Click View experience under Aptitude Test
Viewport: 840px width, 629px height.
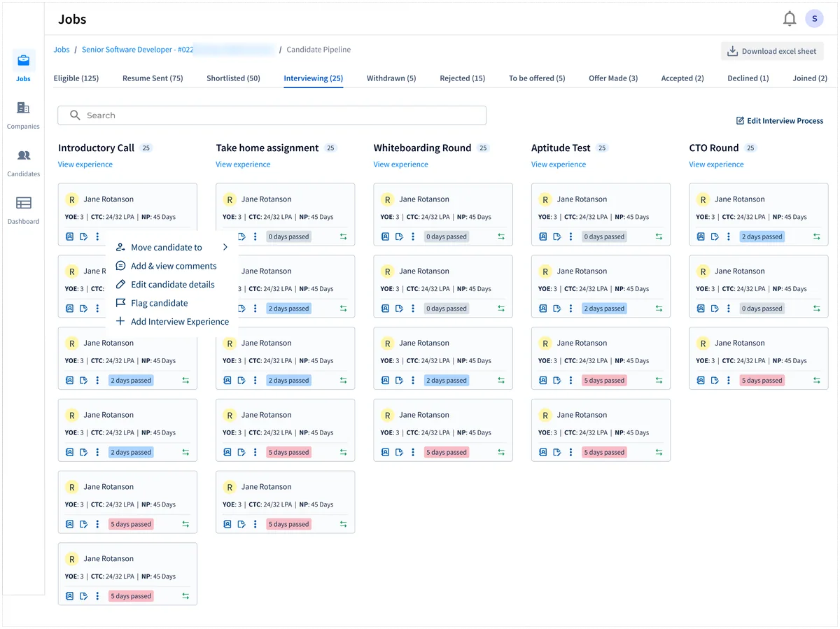pos(559,164)
